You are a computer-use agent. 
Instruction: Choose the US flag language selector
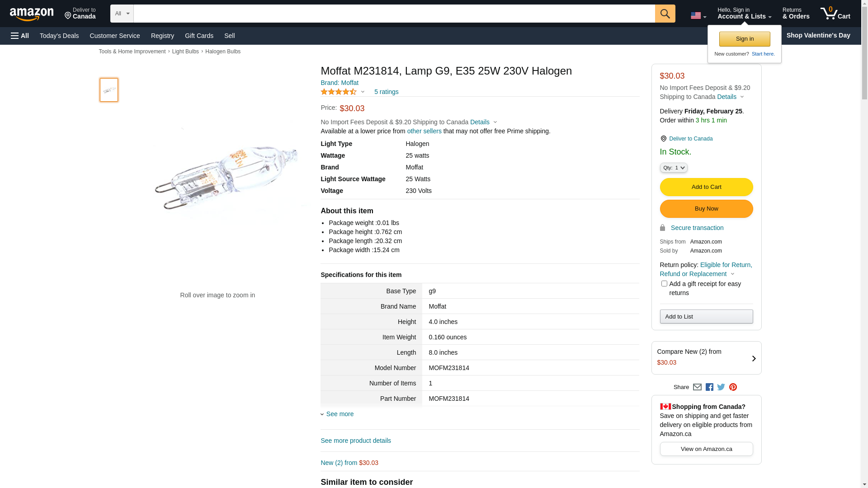point(698,16)
